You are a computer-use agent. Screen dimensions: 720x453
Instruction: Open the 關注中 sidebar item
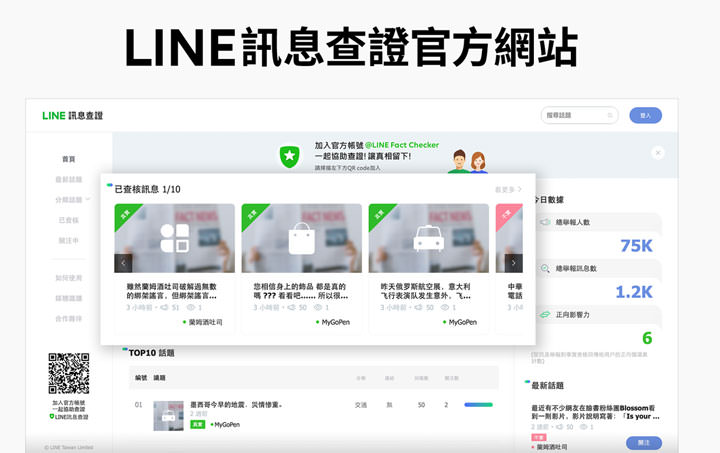coord(69,240)
